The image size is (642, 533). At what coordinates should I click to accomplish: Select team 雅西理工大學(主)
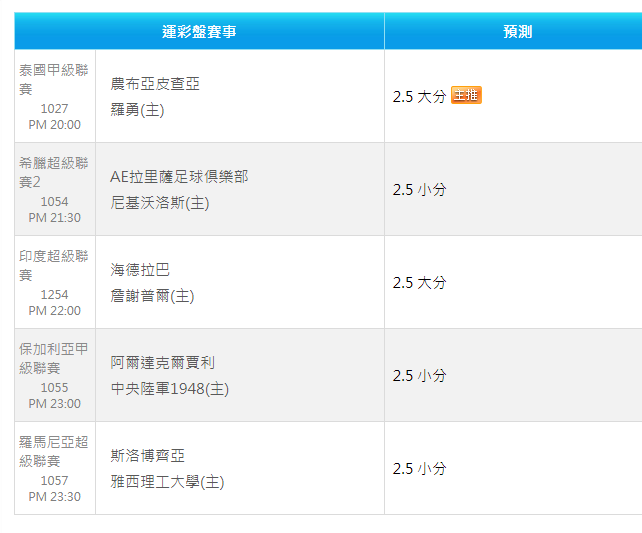tap(167, 482)
